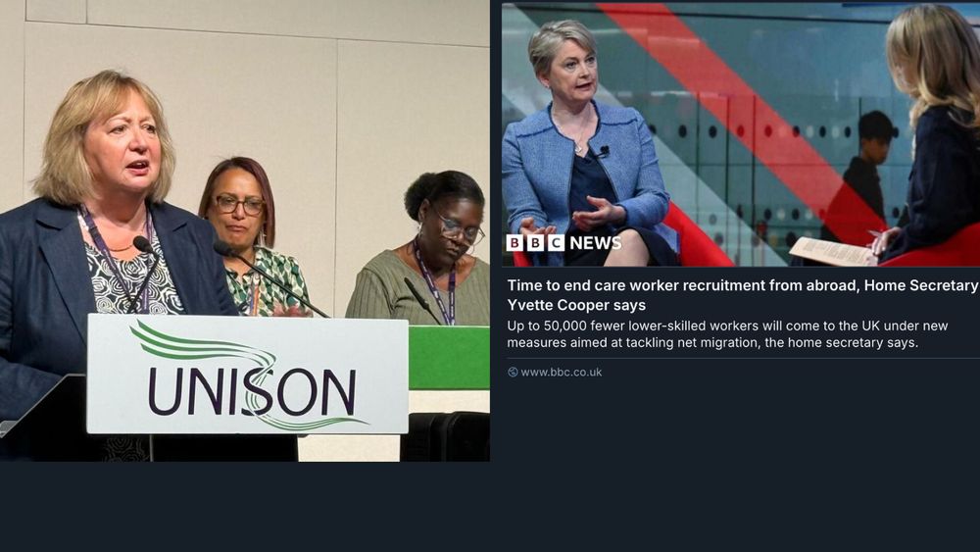Click the link icon beside www.bbc.co.uk
980x552 pixels.
(513, 372)
